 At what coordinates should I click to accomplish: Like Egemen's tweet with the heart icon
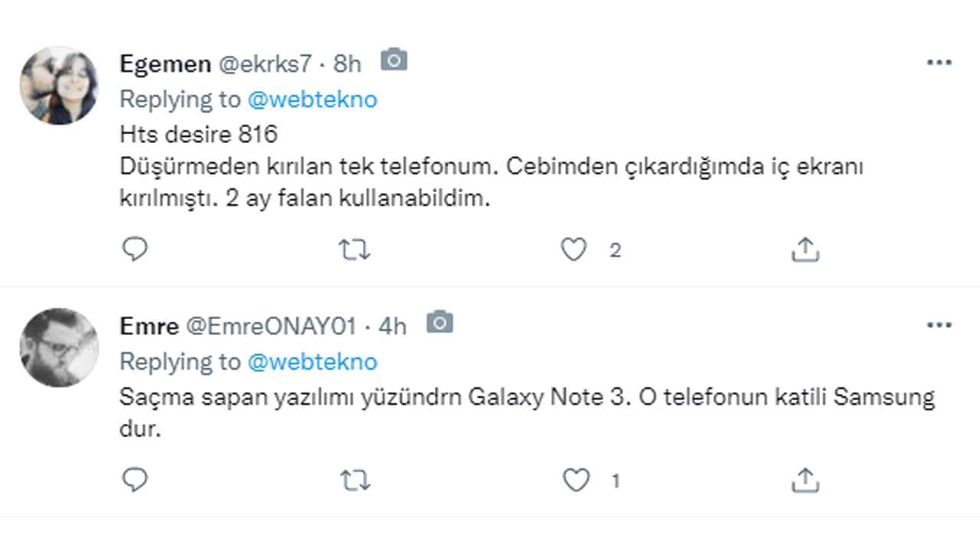(x=573, y=249)
